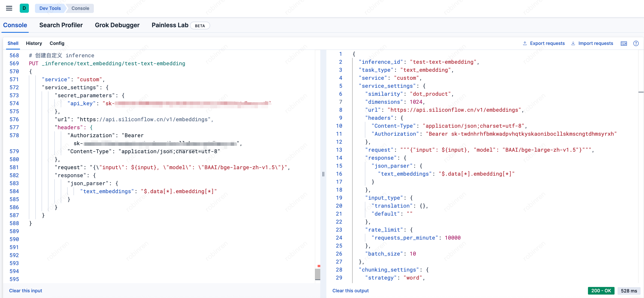Click the Import requests download icon
This screenshot has width=644, height=298.
[573, 43]
